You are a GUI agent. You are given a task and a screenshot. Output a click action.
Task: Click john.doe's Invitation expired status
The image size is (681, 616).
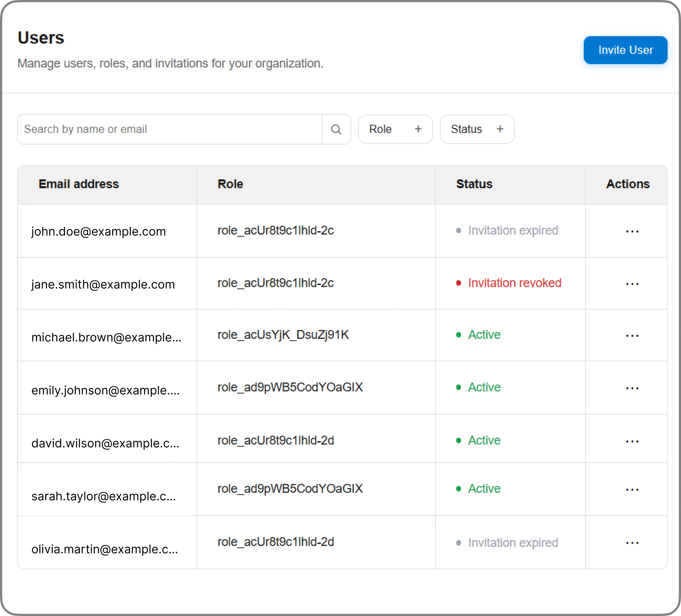point(507,231)
